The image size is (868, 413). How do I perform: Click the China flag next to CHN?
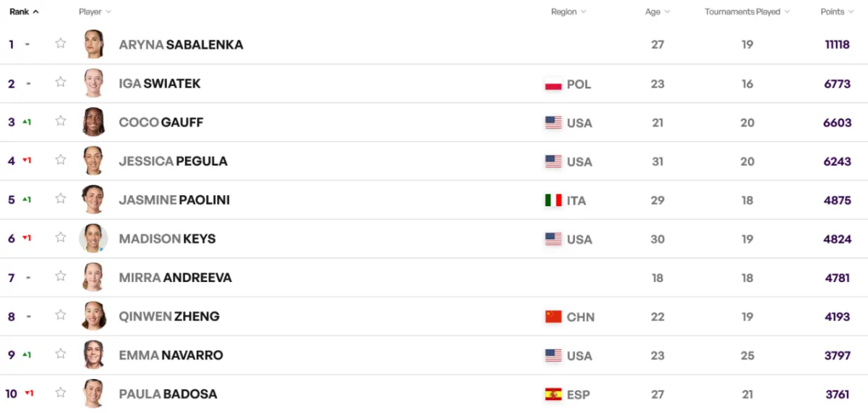[x=553, y=317]
